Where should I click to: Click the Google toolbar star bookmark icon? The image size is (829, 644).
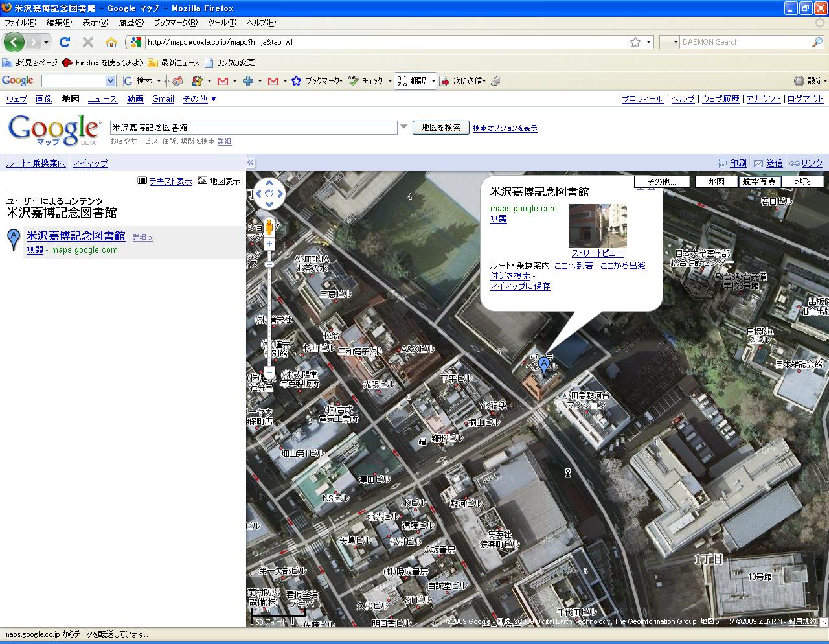click(297, 81)
